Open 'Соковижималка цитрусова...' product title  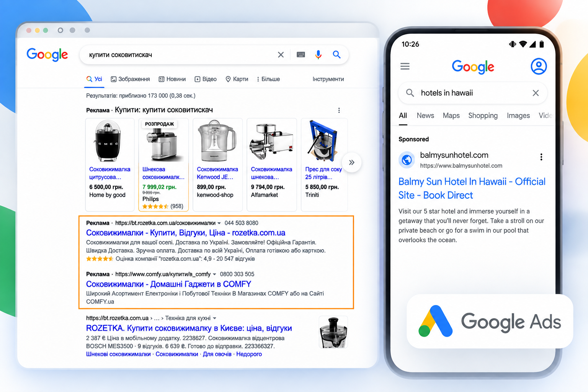click(110, 173)
